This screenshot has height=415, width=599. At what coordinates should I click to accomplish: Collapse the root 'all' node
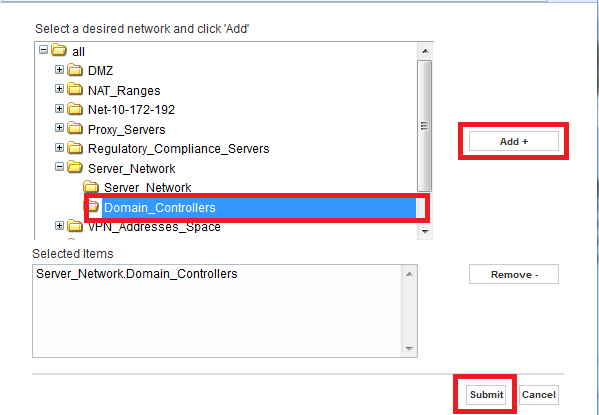[x=44, y=50]
